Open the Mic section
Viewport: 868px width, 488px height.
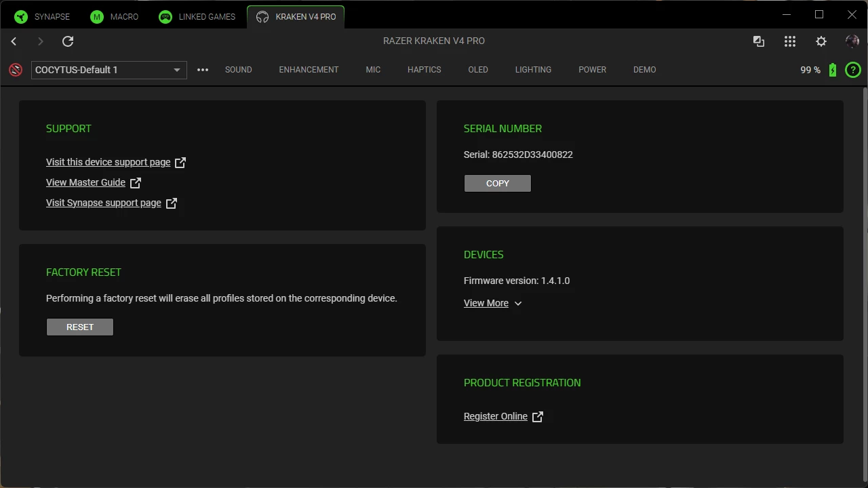point(373,70)
